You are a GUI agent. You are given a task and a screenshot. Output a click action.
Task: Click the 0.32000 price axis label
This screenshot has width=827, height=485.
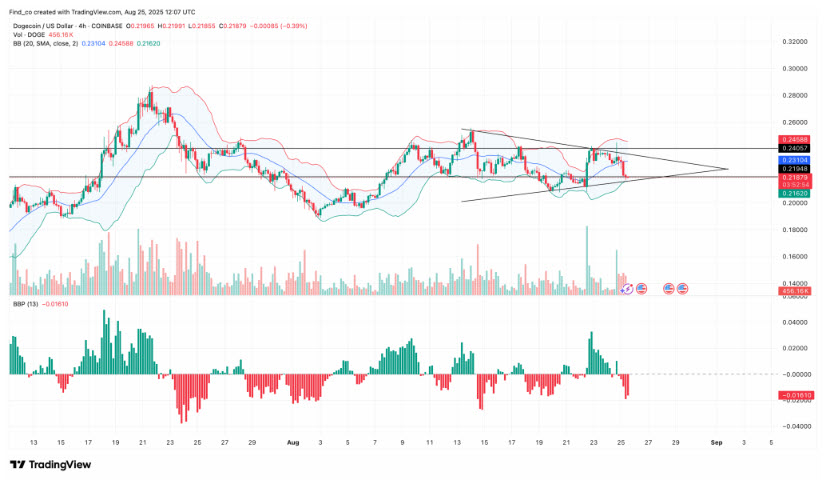pos(795,42)
